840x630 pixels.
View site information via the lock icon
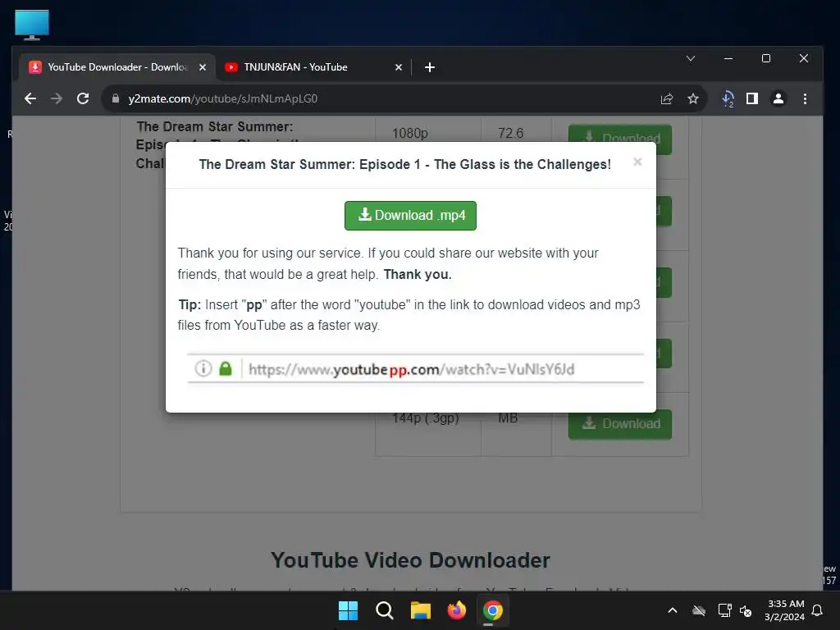[x=115, y=98]
